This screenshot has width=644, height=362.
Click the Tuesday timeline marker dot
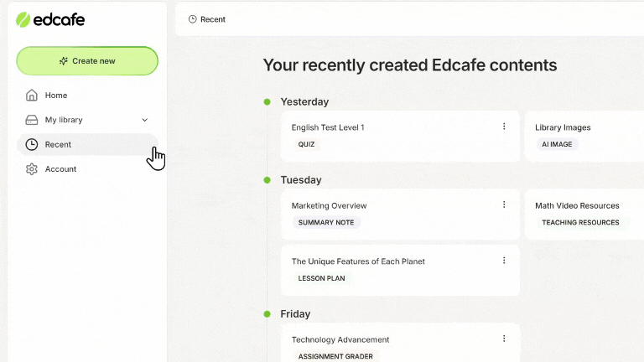(267, 180)
